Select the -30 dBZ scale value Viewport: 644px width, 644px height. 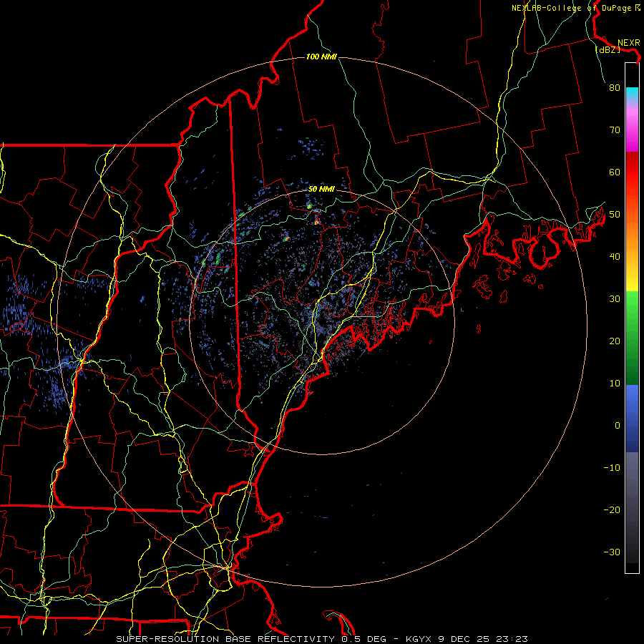tap(612, 552)
